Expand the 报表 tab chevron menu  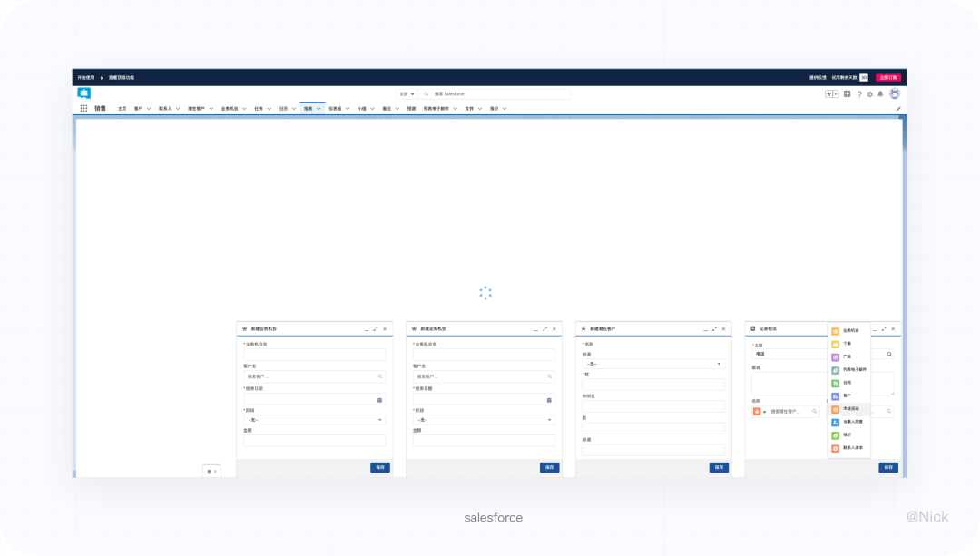coord(318,109)
